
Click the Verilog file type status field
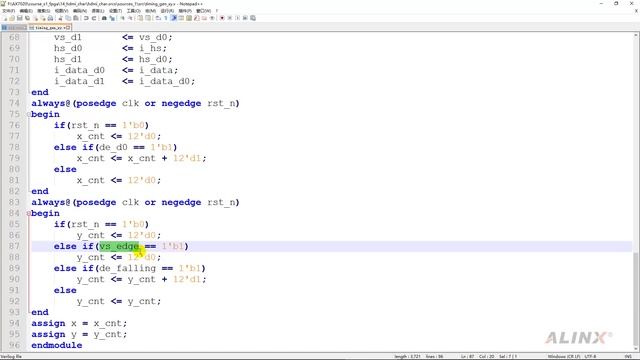click(x=11, y=356)
